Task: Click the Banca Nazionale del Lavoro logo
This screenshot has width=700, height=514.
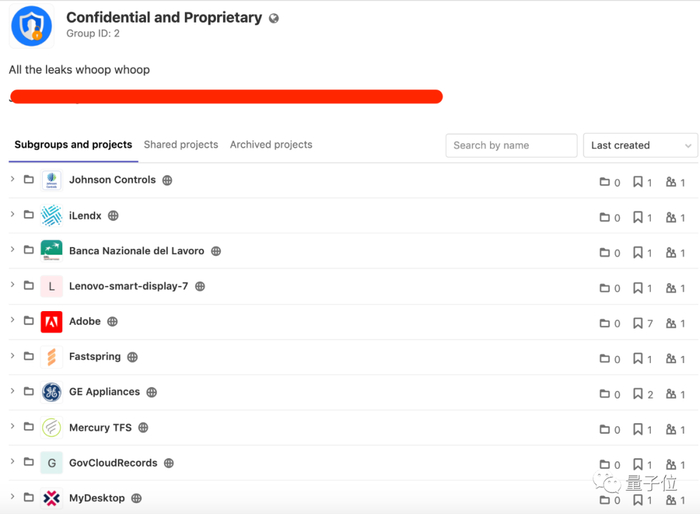Action: pyautogui.click(x=52, y=251)
